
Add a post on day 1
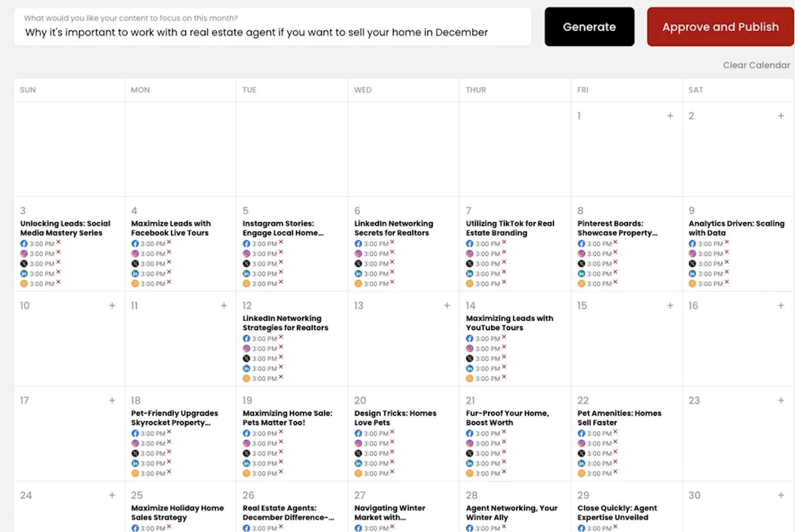point(670,116)
